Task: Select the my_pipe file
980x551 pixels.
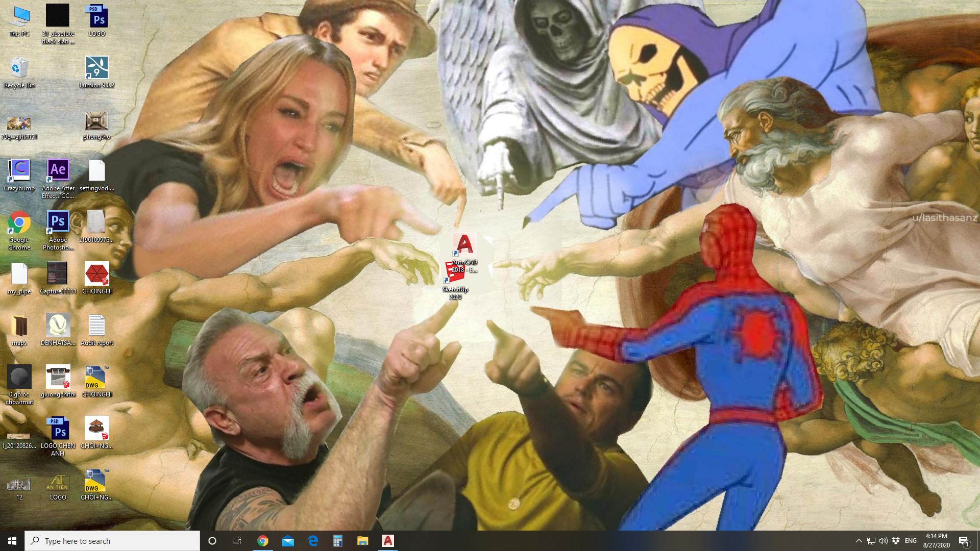Action: click(19, 279)
